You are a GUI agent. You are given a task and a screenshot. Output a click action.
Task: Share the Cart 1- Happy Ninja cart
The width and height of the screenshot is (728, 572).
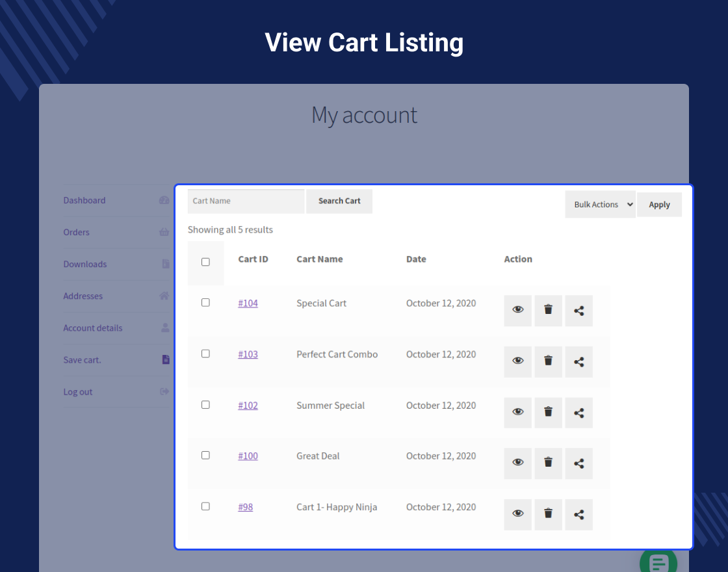[x=578, y=514]
